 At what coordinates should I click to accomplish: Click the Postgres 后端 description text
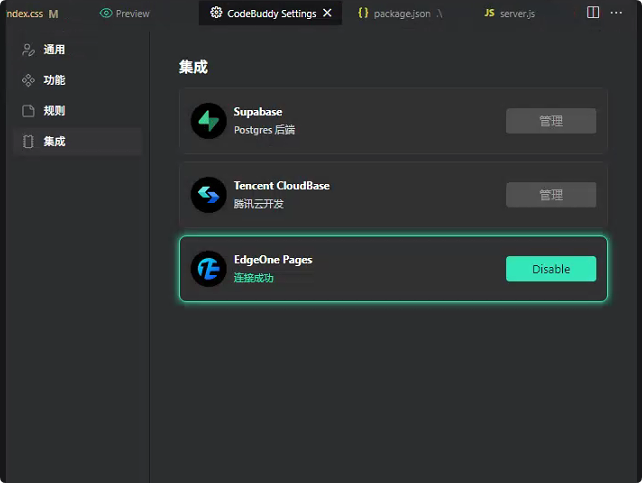coord(264,130)
